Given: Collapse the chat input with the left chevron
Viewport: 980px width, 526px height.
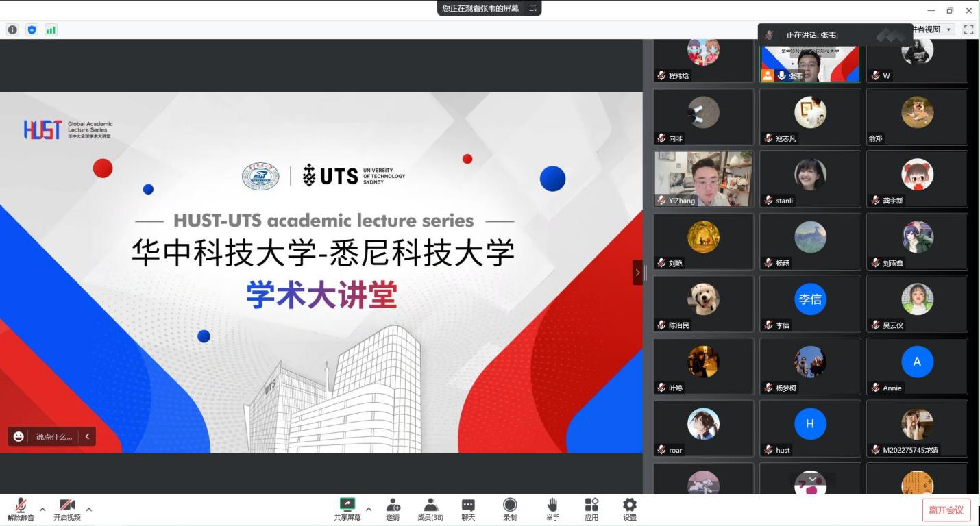Looking at the screenshot, I should tap(87, 436).
